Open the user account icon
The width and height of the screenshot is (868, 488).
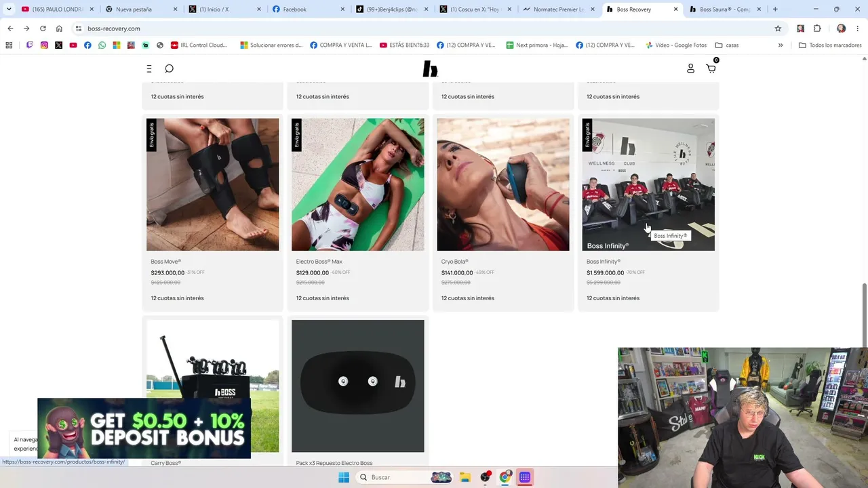click(690, 68)
